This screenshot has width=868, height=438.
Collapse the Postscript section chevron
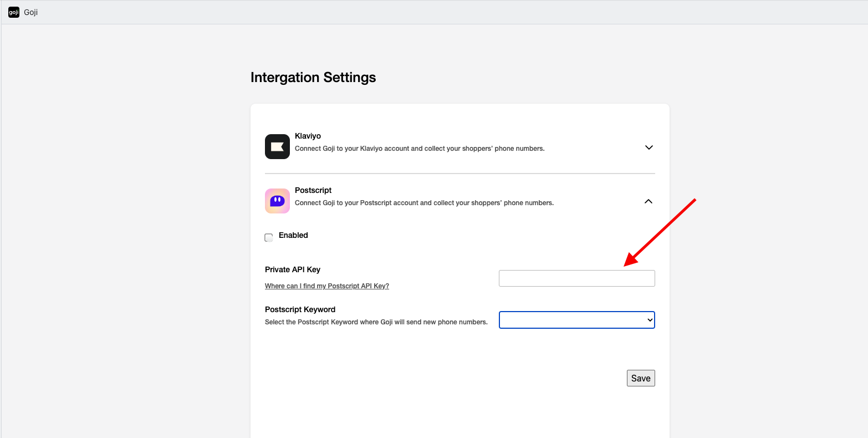[649, 202]
